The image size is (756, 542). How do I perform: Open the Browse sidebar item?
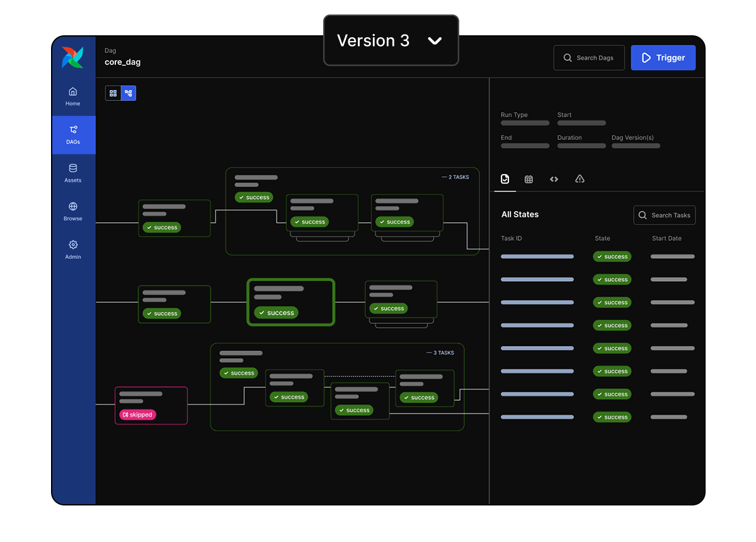(73, 211)
